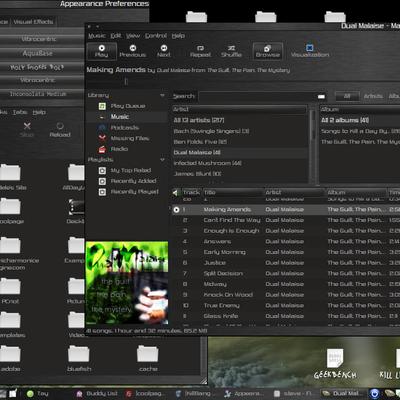
Task: Open the View menu in the music player
Action: click(133, 36)
